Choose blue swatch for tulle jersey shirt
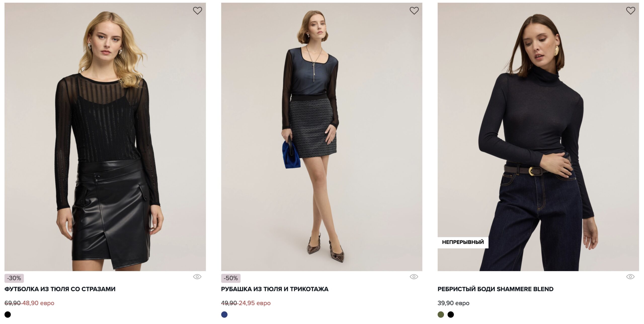Viewport: 644px width, 324px height. (224, 314)
